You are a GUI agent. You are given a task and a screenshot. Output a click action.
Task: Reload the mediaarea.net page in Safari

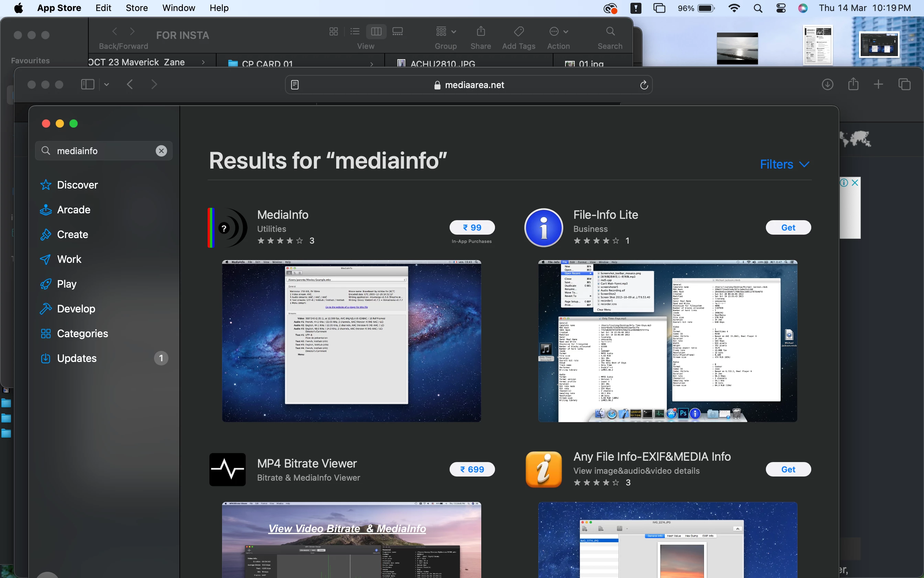click(x=644, y=85)
